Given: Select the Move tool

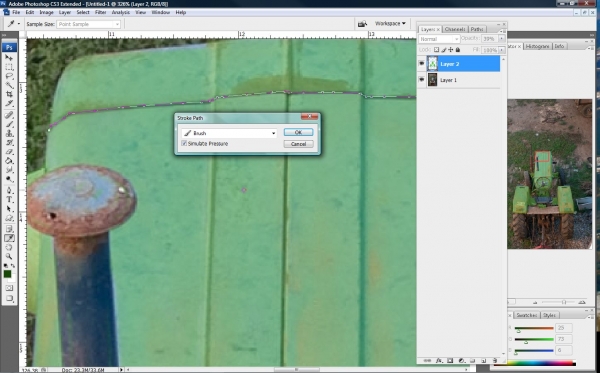Looking at the screenshot, I should pos(9,58).
